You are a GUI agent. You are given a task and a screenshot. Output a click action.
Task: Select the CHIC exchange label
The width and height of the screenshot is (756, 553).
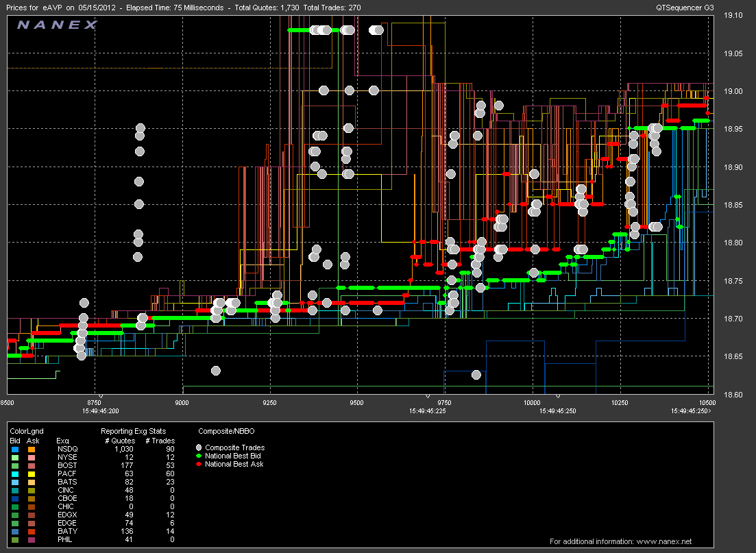(66, 506)
